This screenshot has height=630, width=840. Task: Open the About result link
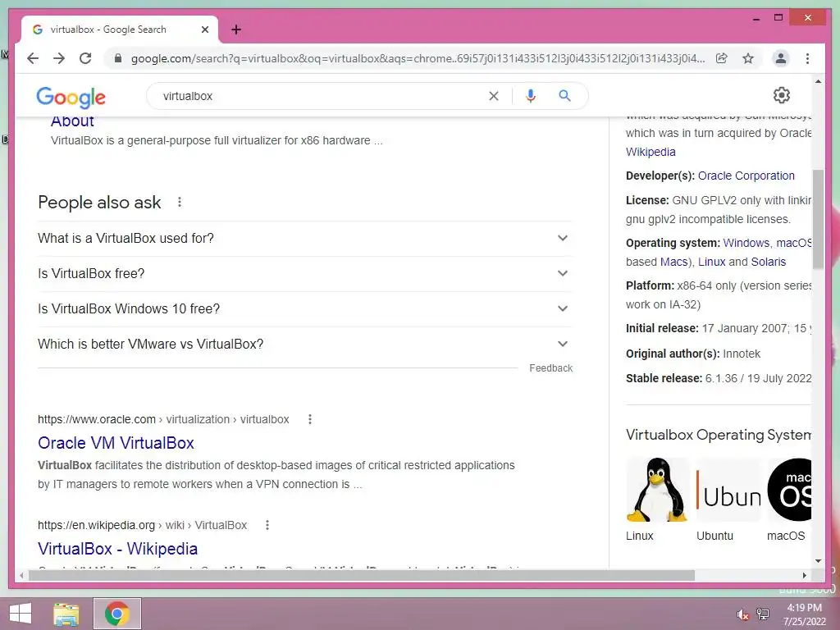(72, 121)
